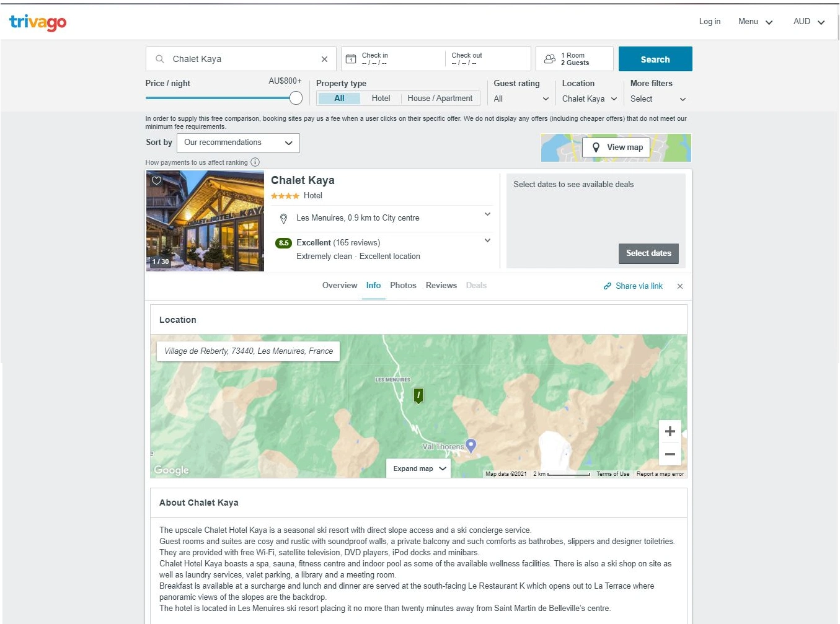Open the map Terms of Use link

pyautogui.click(x=612, y=474)
